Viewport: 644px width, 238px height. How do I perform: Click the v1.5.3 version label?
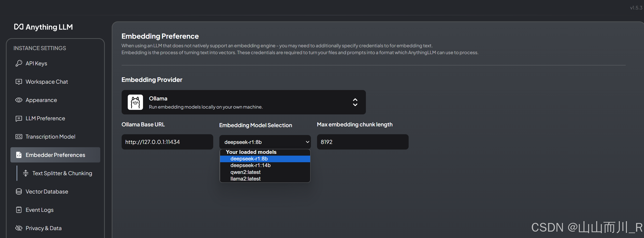pos(636,8)
